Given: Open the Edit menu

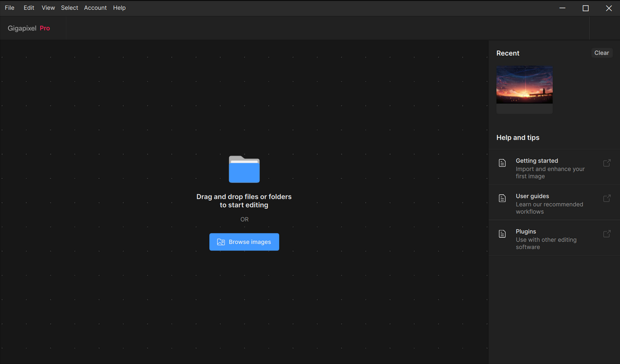Looking at the screenshot, I should pyautogui.click(x=29, y=8).
